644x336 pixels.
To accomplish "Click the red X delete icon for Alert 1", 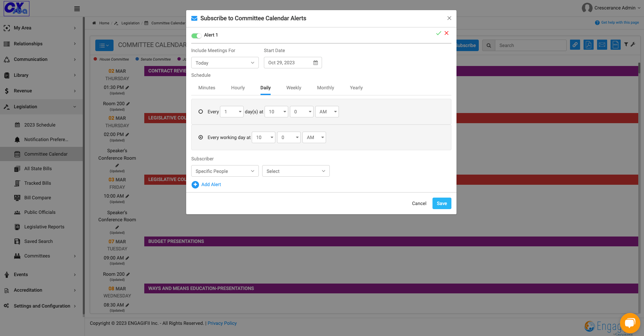I will pyautogui.click(x=447, y=33).
